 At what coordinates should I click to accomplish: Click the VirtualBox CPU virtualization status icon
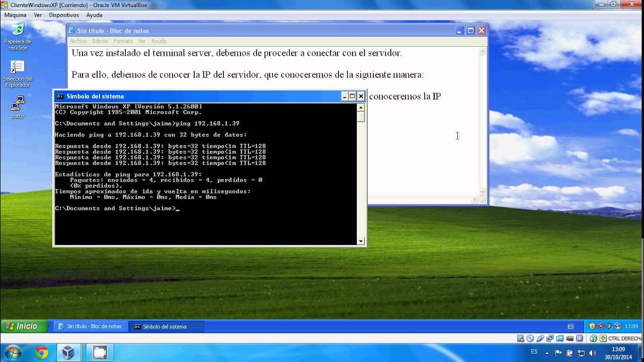[580, 338]
